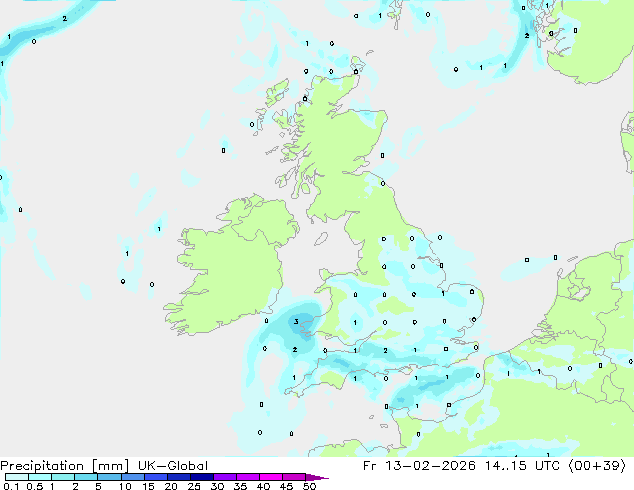Image resolution: width=634 pixels, height=490 pixels.
Task: Click the 25 to 30 mm legend swatch
Action: point(202,477)
